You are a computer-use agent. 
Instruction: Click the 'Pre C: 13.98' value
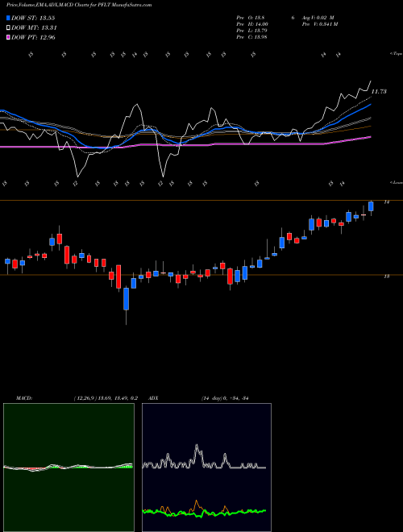(252, 37)
